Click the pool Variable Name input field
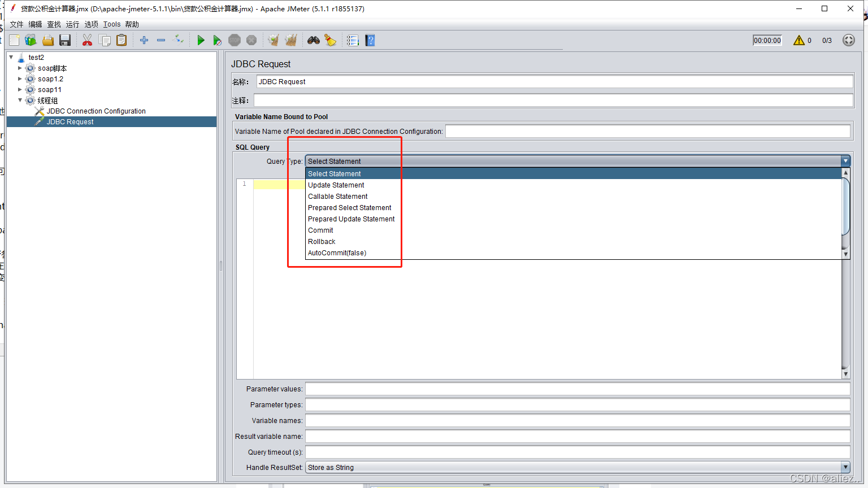This screenshot has width=868, height=488. [648, 131]
